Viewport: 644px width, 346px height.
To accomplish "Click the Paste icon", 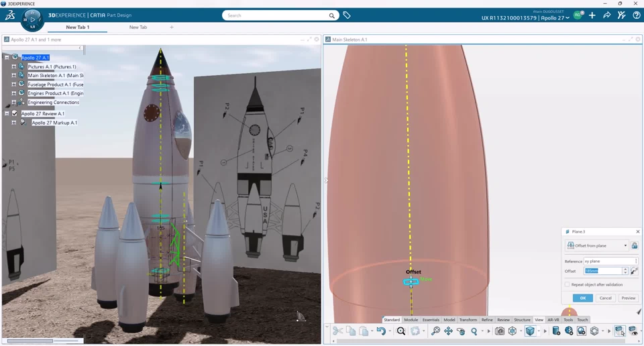I will pos(364,331).
